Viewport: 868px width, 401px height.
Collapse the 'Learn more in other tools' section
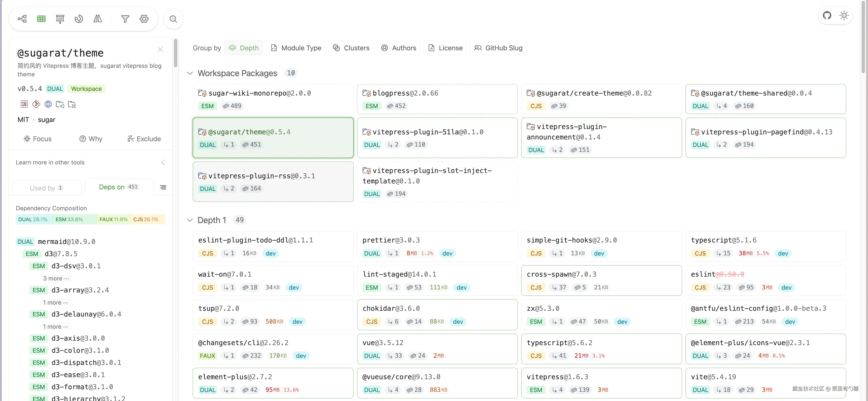(163, 162)
